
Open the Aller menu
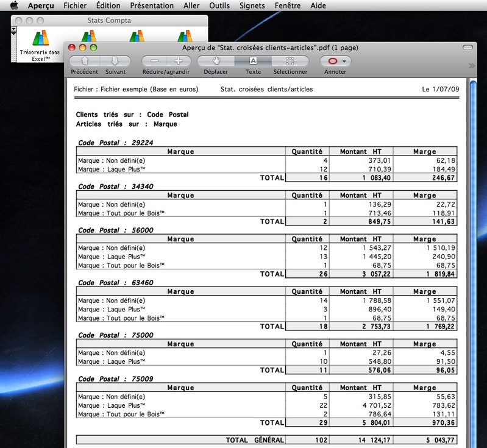191,5
